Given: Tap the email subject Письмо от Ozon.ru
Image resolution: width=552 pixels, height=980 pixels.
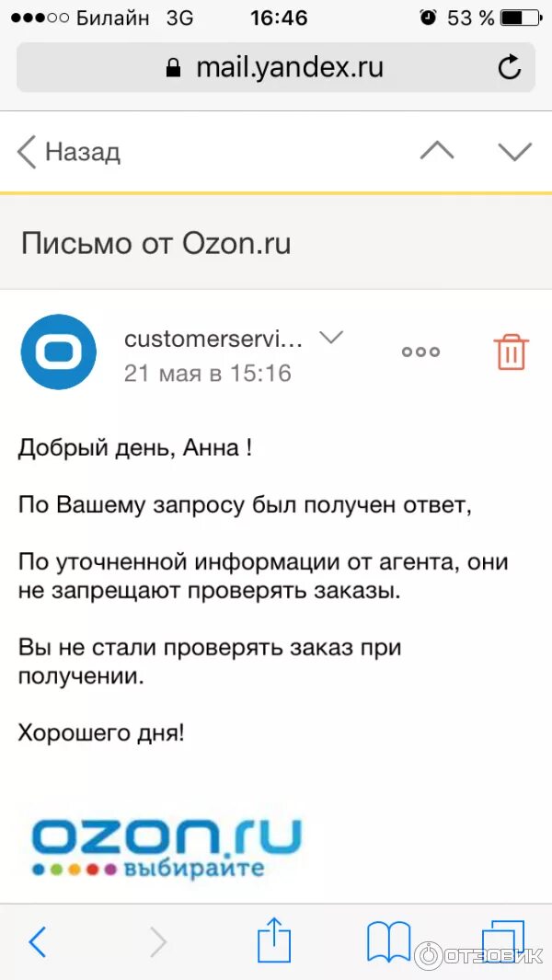Looking at the screenshot, I should (x=156, y=244).
